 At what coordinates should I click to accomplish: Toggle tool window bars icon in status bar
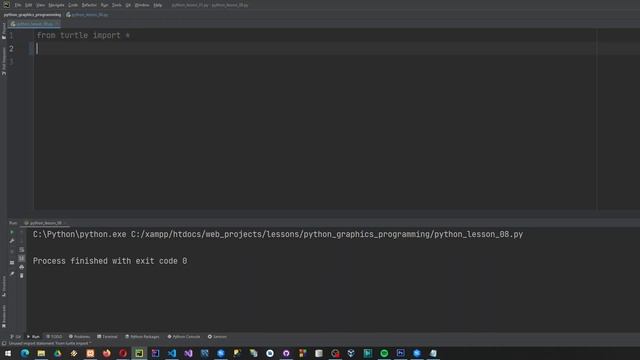(x=4, y=344)
